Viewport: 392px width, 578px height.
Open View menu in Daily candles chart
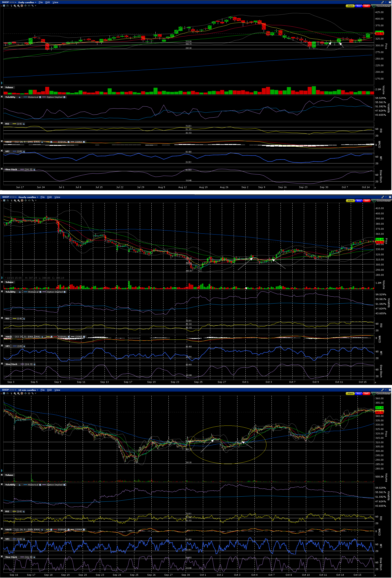(56, 2)
